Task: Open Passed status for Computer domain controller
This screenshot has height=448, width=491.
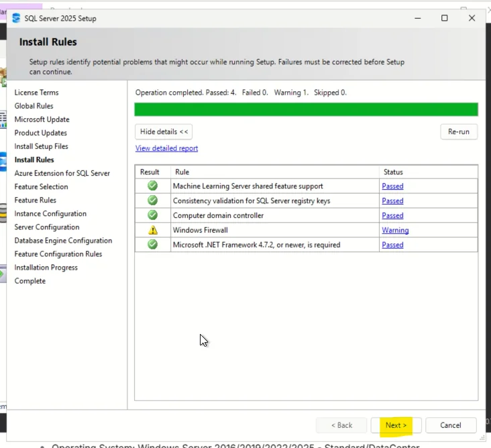Action: point(392,216)
